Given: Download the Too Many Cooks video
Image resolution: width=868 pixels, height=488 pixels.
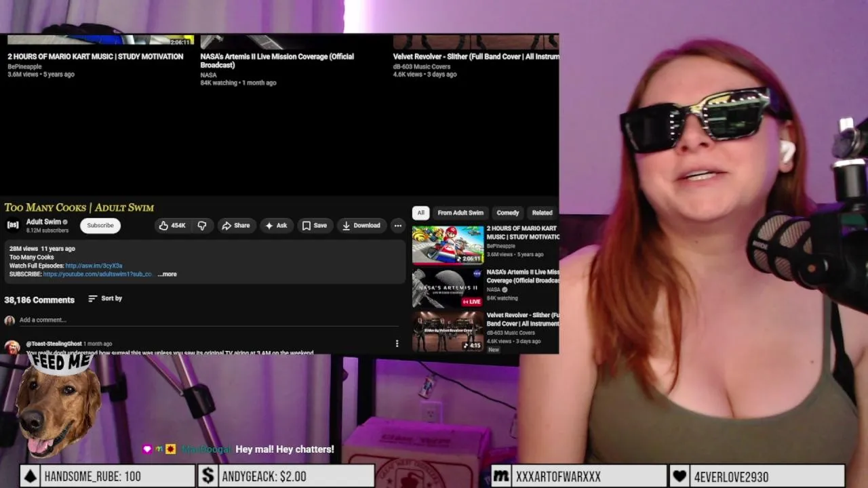Looking at the screenshot, I should pyautogui.click(x=361, y=226).
